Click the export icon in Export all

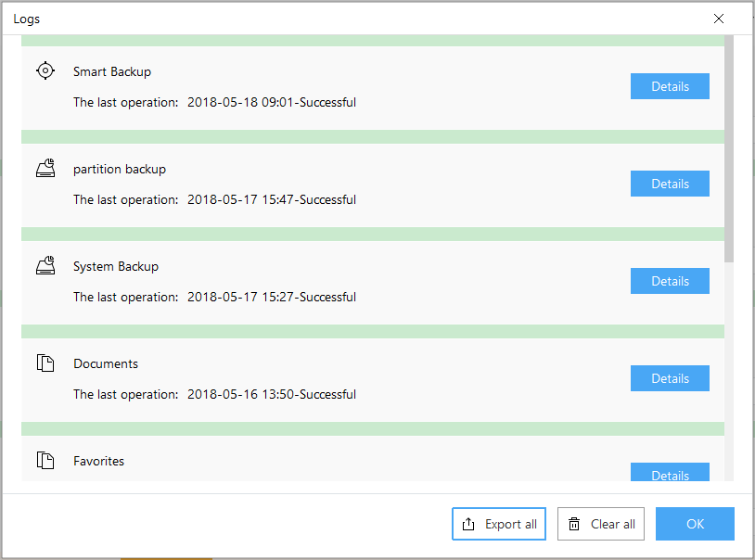tap(468, 524)
